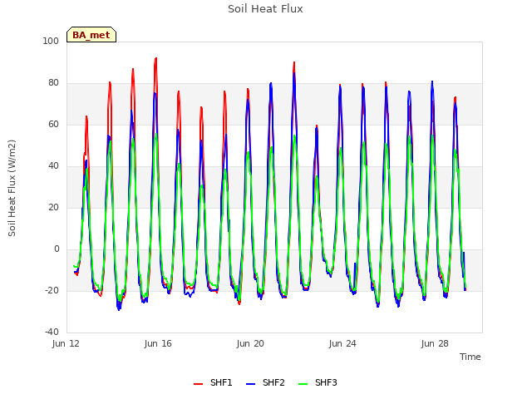Click the 100 y-axis tick label
This screenshot has height=399, width=532.
point(51,41)
